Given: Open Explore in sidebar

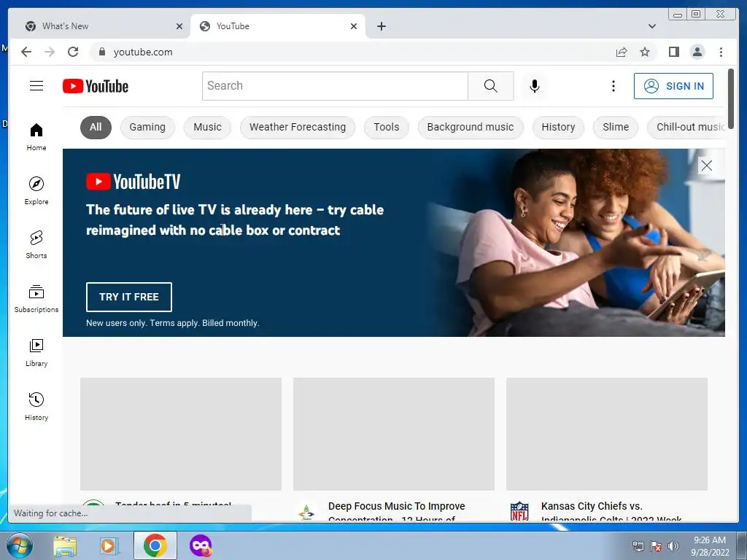Looking at the screenshot, I should pos(36,190).
